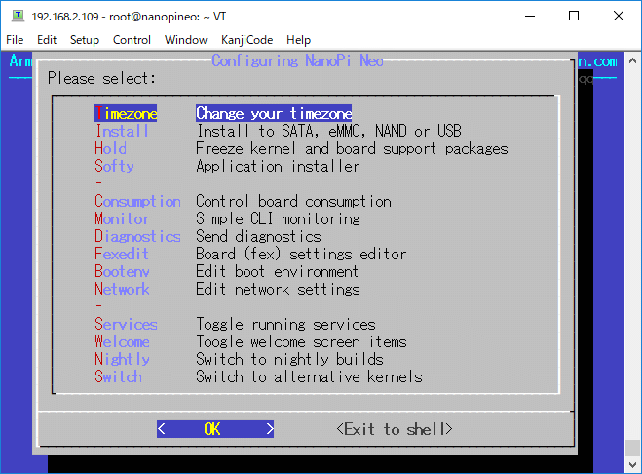Click 'Switch to alternative kernels' text
Viewport: 642px width, 474px height.
(310, 377)
